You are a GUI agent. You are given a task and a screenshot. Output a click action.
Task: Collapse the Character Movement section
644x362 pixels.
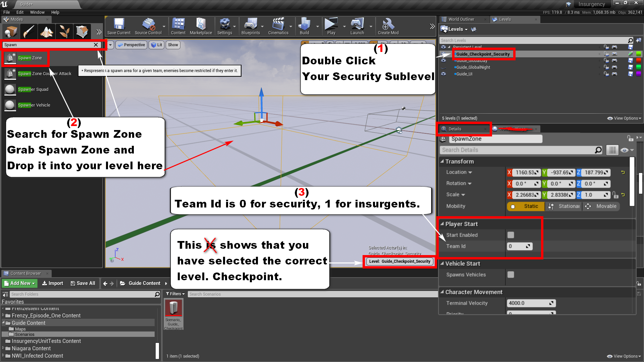tap(442, 292)
